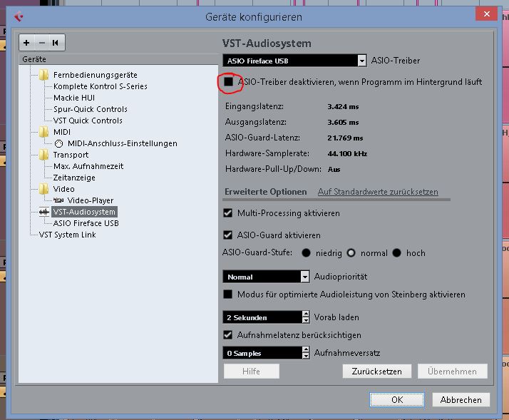The image size is (509, 420).
Task: Decrease Vorab laden value with down arrow
Action: [x=305, y=320]
